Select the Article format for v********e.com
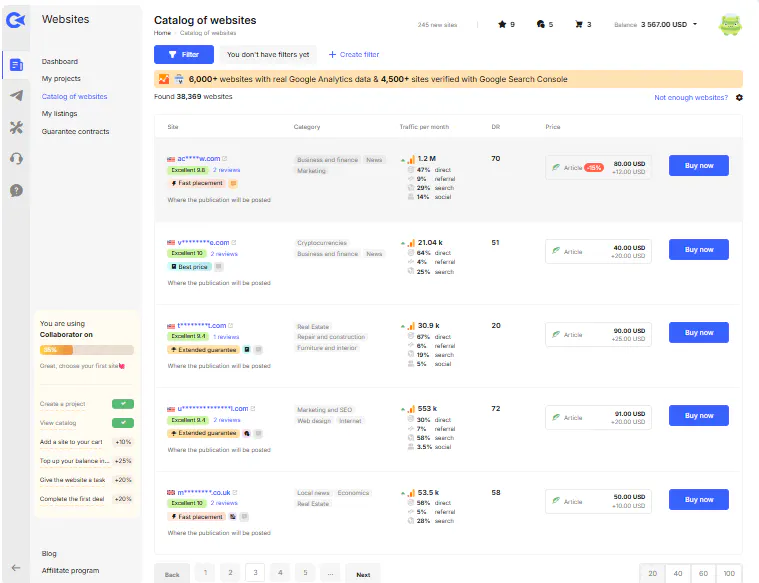Viewport: 759px width, 583px height. click(598, 251)
